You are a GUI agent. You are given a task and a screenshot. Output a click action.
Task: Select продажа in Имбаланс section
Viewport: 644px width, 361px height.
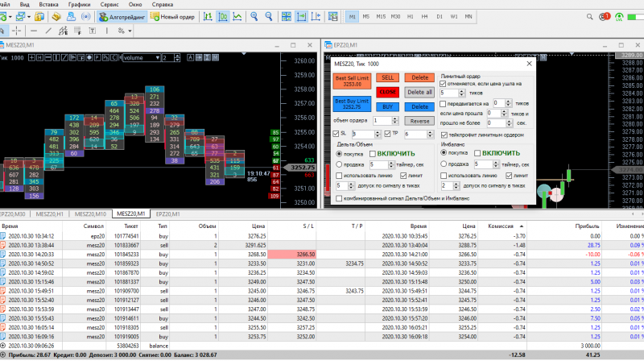click(444, 164)
